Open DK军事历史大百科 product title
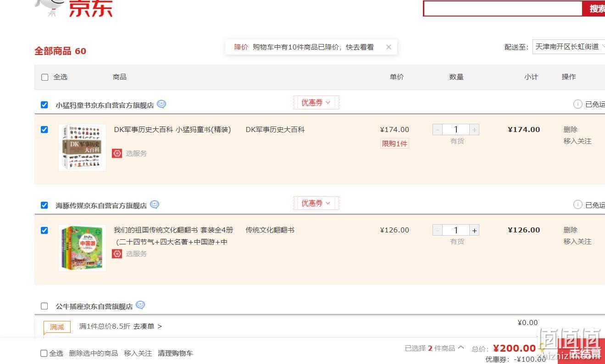Screen dimensions: 605x364 click(x=172, y=129)
